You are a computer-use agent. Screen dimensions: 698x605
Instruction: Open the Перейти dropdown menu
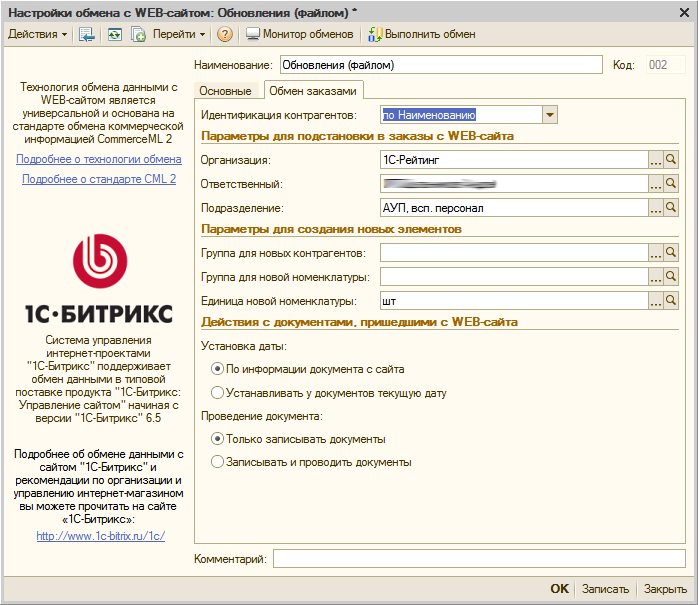(x=179, y=34)
